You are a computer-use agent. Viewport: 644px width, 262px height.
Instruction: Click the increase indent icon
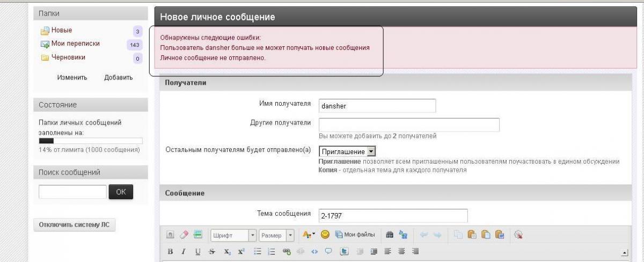coord(374,251)
